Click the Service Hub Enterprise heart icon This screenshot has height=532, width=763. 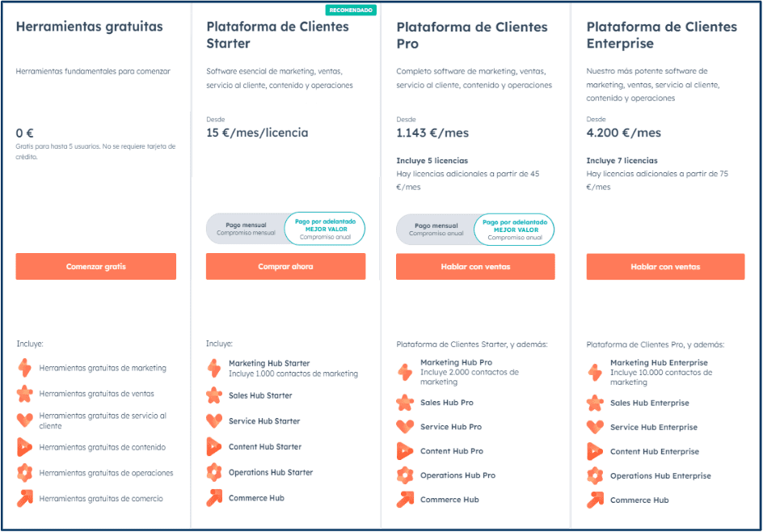[595, 427]
